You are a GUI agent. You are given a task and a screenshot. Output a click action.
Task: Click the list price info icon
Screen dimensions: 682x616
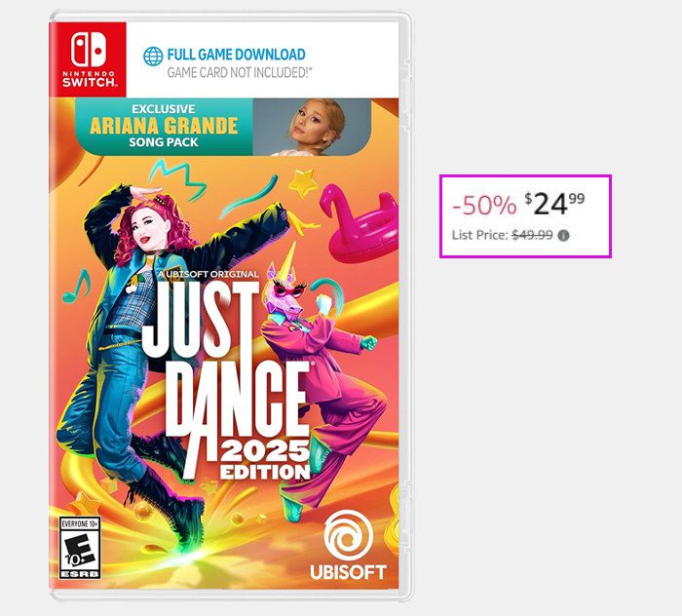564,236
